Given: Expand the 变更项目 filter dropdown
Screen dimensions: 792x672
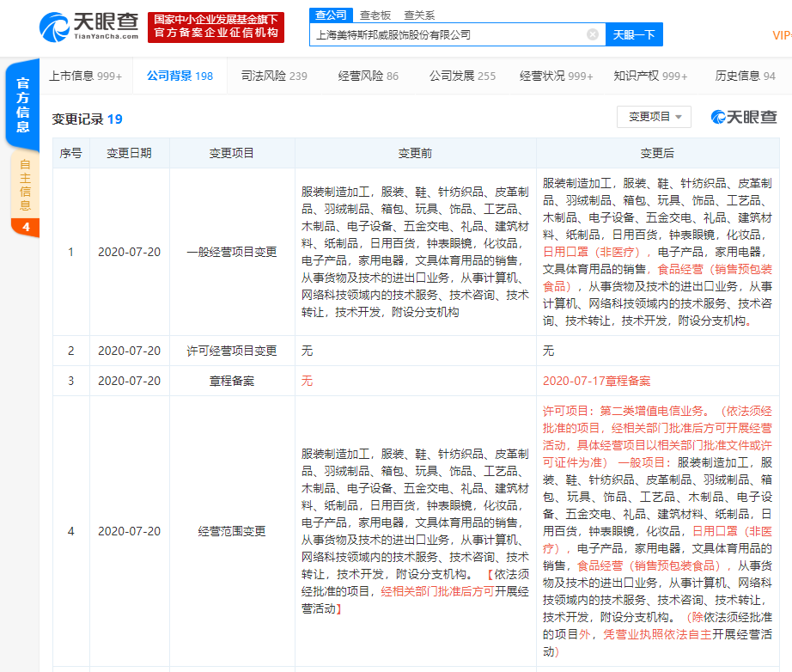Looking at the screenshot, I should click(654, 117).
